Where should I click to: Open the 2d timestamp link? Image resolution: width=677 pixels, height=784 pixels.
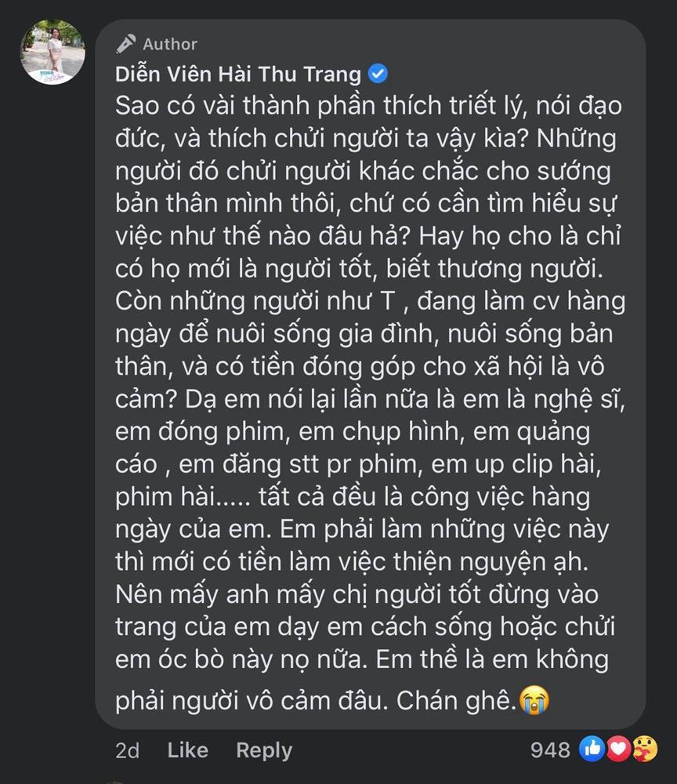click(x=128, y=750)
